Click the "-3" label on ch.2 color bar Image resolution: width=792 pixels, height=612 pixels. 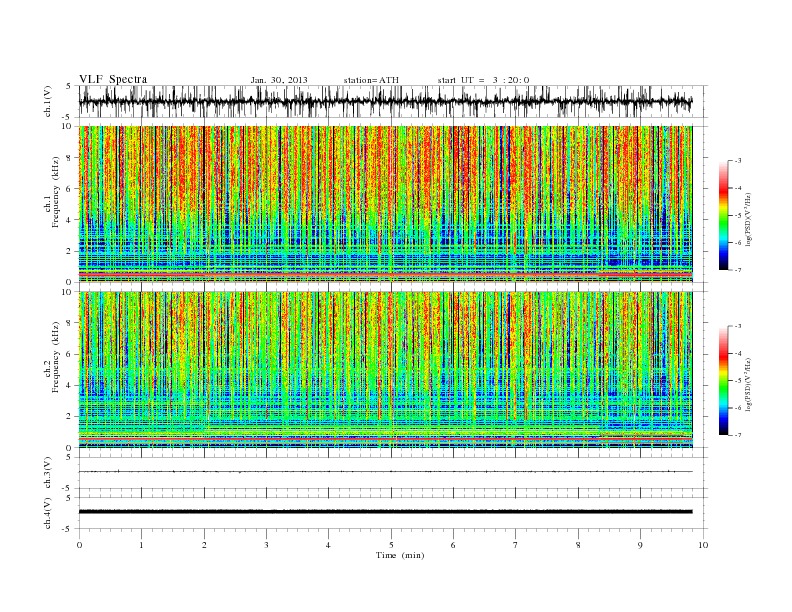click(737, 326)
